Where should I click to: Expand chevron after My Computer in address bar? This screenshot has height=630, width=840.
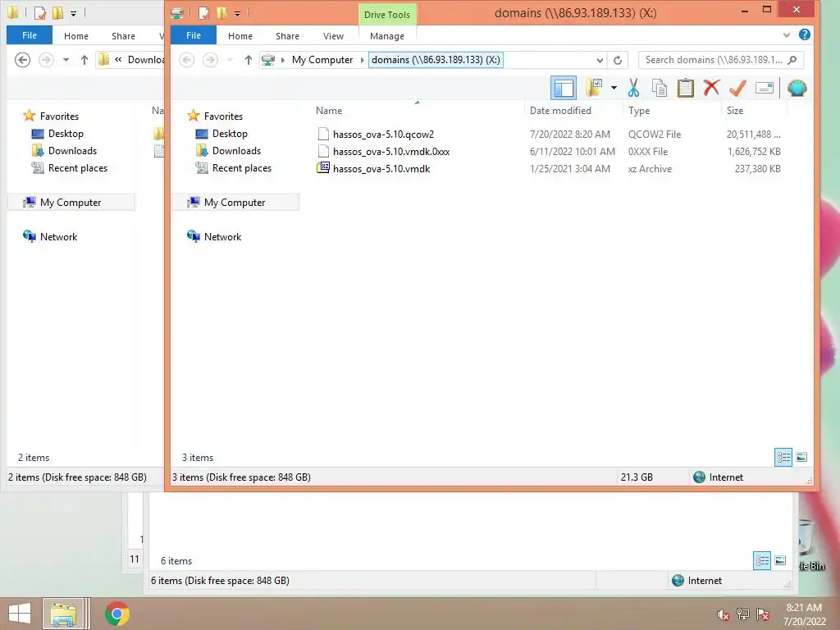pyautogui.click(x=362, y=60)
